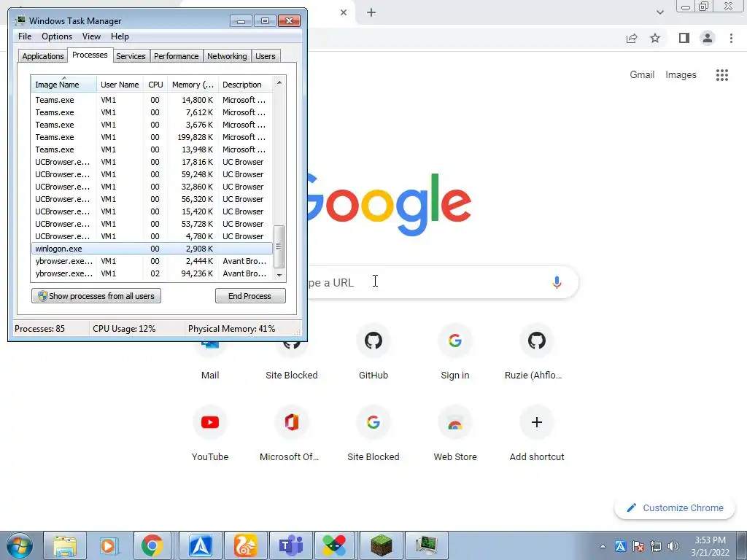747x560 pixels.
Task: Bookmark this tab with star icon
Action: pos(655,38)
